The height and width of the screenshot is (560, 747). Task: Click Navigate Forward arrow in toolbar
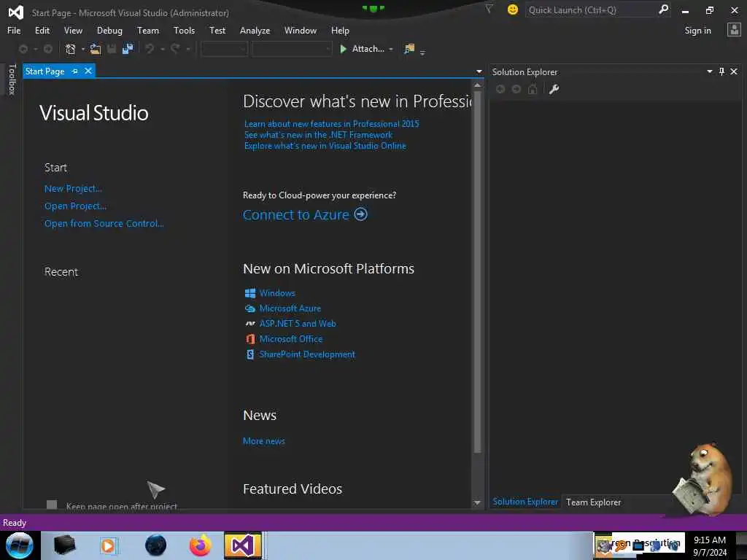click(48, 49)
